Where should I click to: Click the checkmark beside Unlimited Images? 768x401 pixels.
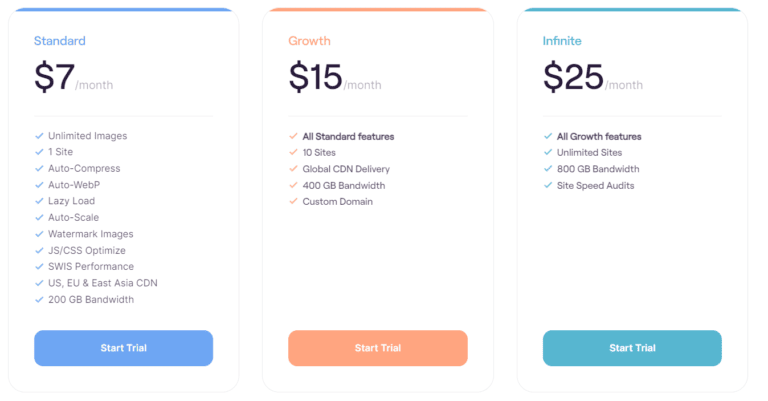coord(39,136)
